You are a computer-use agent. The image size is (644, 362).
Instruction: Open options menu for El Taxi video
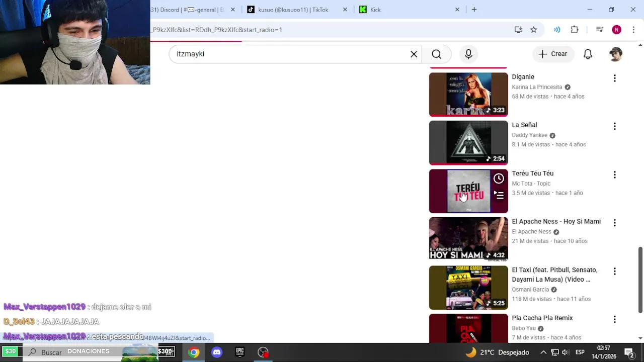614,271
